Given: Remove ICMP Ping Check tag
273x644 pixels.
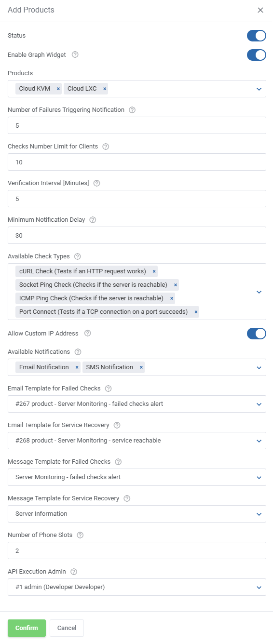Looking at the screenshot, I should pos(171,298).
